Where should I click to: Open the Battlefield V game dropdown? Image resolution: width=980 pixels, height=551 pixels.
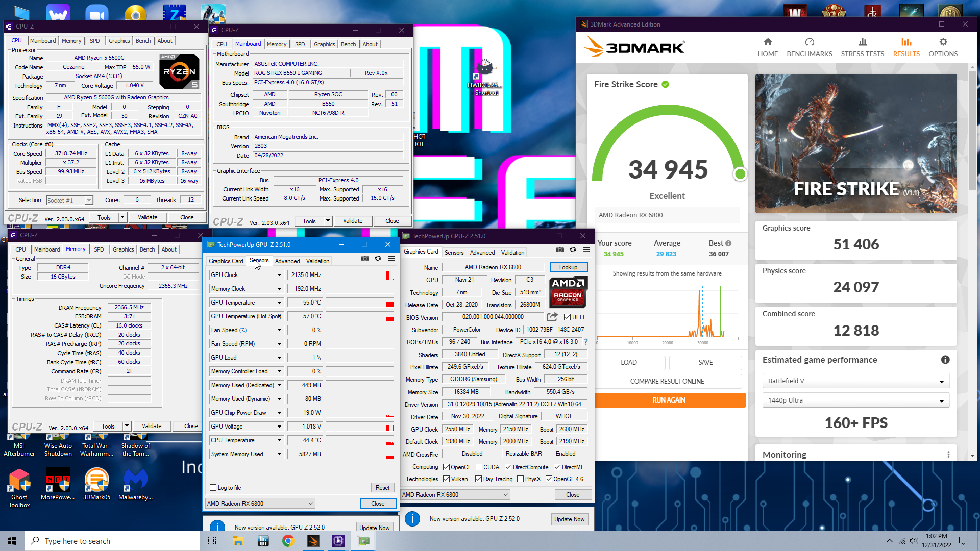856,381
